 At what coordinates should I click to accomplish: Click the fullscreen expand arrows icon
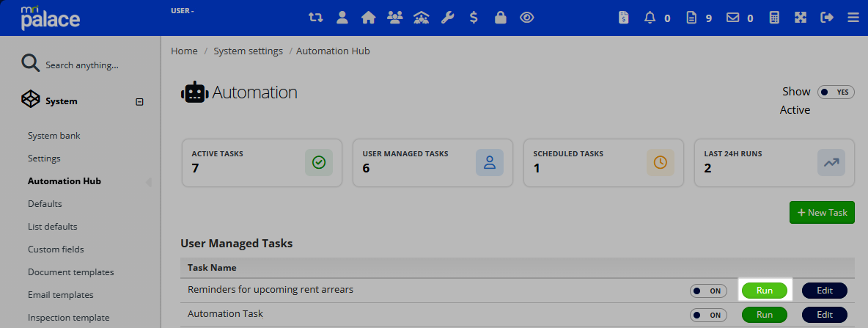click(x=801, y=18)
